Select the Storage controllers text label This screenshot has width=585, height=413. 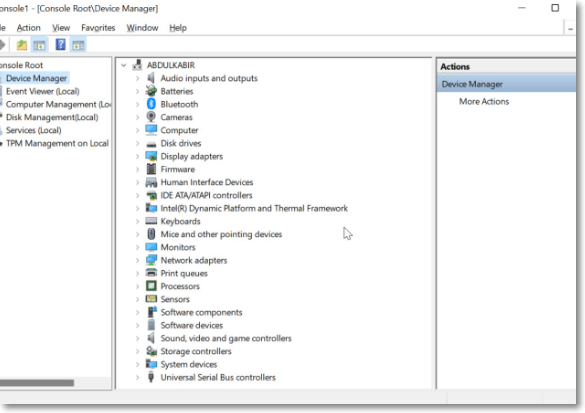[196, 351]
